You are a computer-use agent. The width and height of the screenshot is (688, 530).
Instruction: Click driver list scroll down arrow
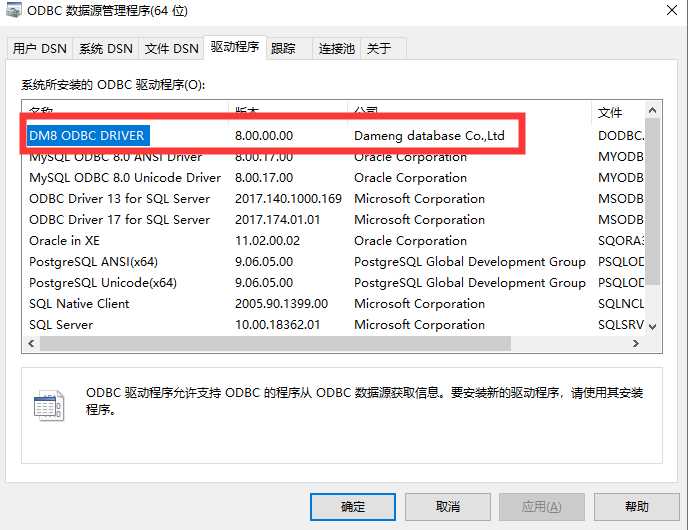point(652,326)
